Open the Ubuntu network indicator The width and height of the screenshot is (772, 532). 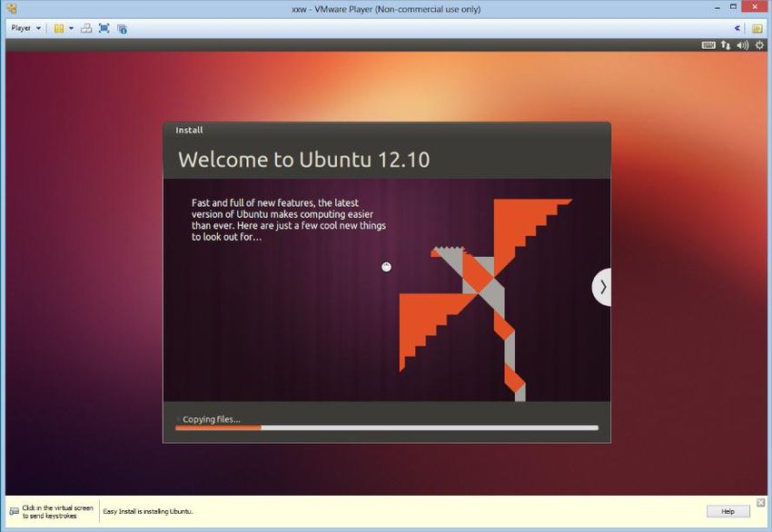click(x=726, y=45)
